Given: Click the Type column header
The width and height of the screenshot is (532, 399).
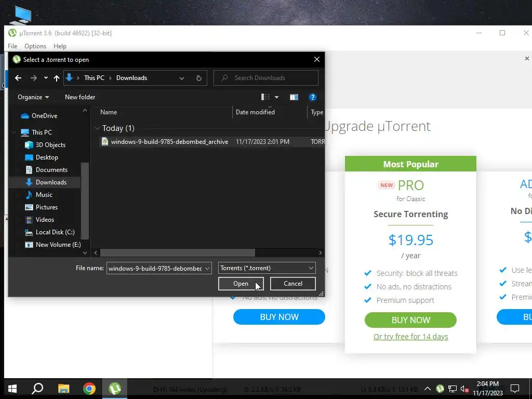Looking at the screenshot, I should click(x=317, y=112).
